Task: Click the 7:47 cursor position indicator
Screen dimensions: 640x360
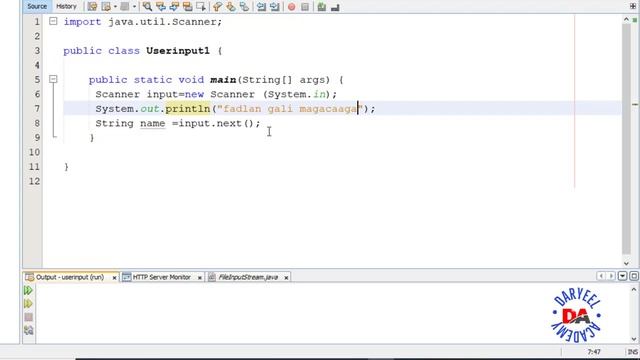Action: [x=594, y=352]
